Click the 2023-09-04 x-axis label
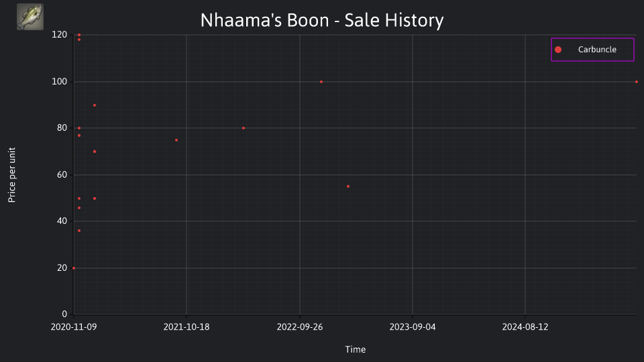The image size is (644, 362). [413, 327]
